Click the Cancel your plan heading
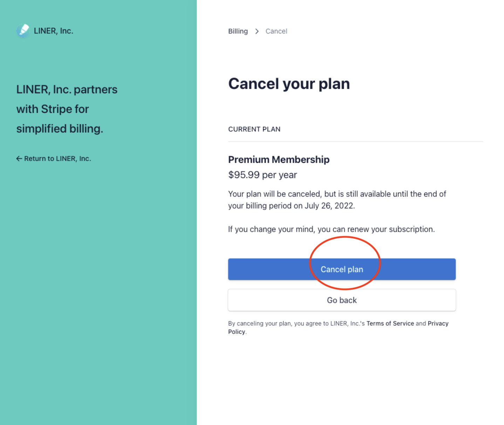This screenshot has height=425, width=504. [289, 84]
